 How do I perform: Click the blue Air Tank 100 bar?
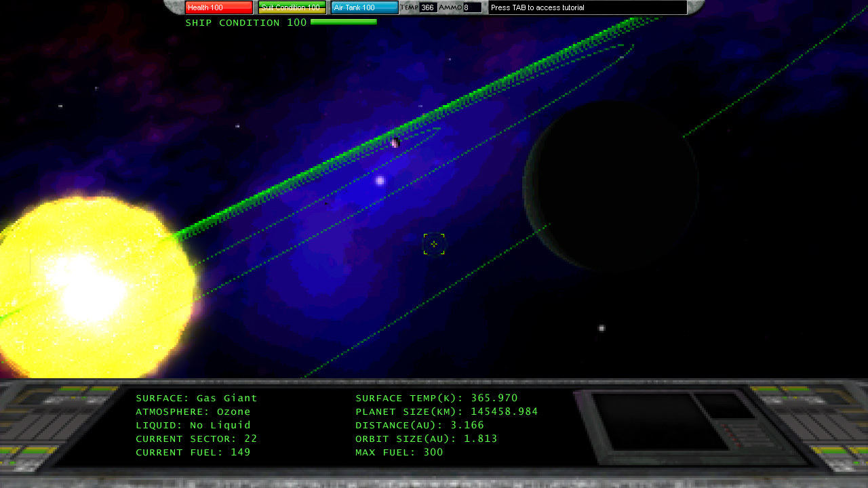click(x=366, y=7)
